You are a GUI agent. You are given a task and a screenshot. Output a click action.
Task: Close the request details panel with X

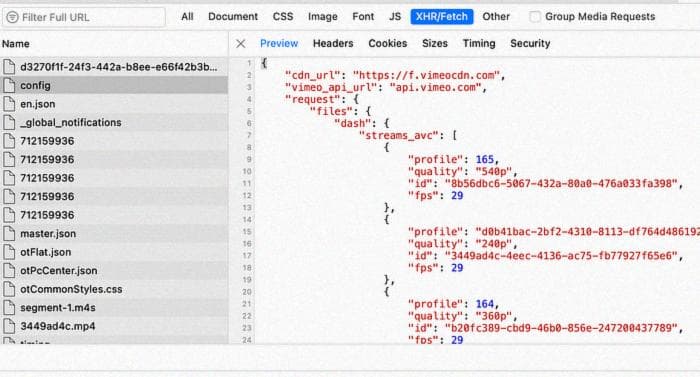tap(241, 44)
